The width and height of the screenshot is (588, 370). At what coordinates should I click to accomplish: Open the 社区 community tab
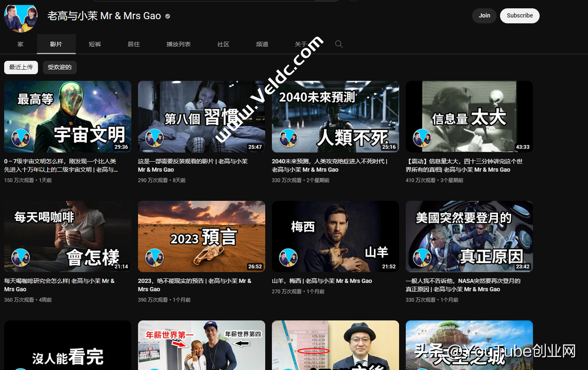[x=223, y=44]
